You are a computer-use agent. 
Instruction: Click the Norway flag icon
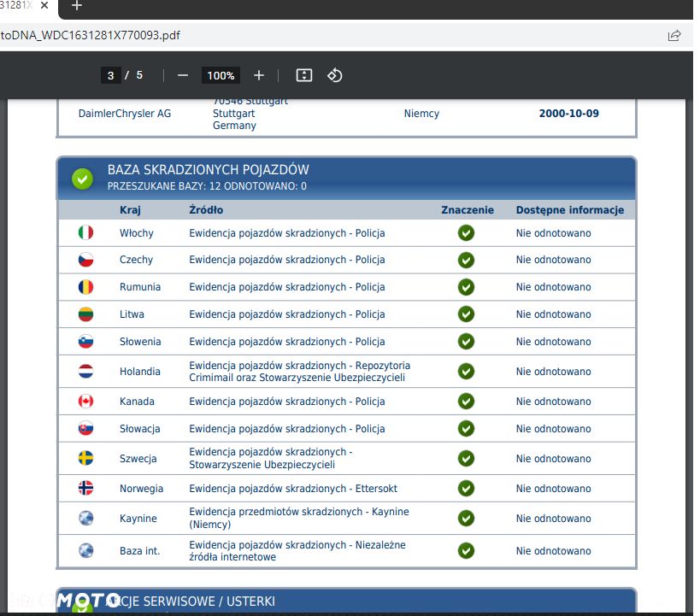85,488
